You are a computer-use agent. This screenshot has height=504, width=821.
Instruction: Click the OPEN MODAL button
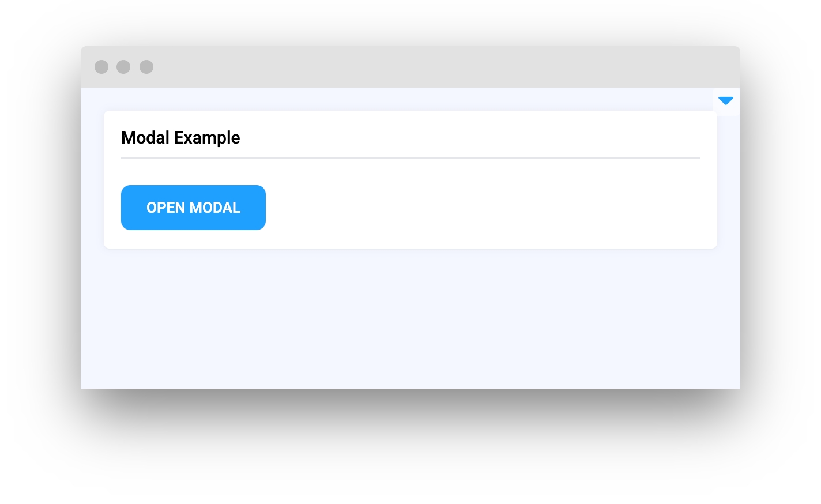193,208
